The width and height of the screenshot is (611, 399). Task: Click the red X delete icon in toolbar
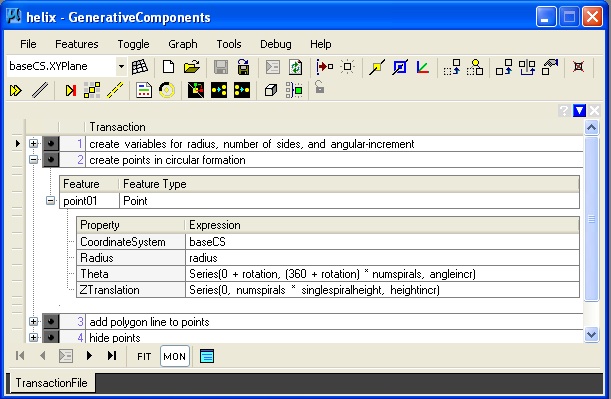click(578, 67)
